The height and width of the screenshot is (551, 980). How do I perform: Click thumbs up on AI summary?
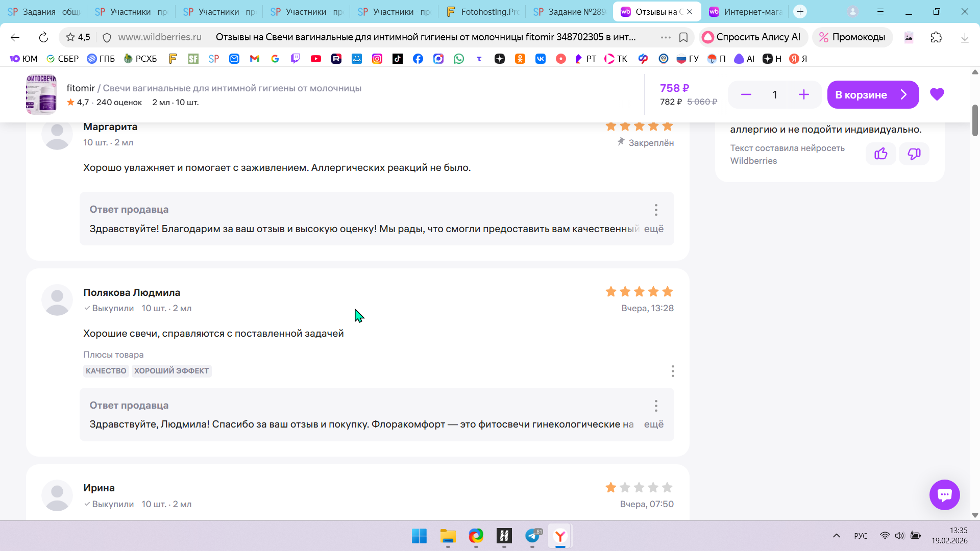880,154
